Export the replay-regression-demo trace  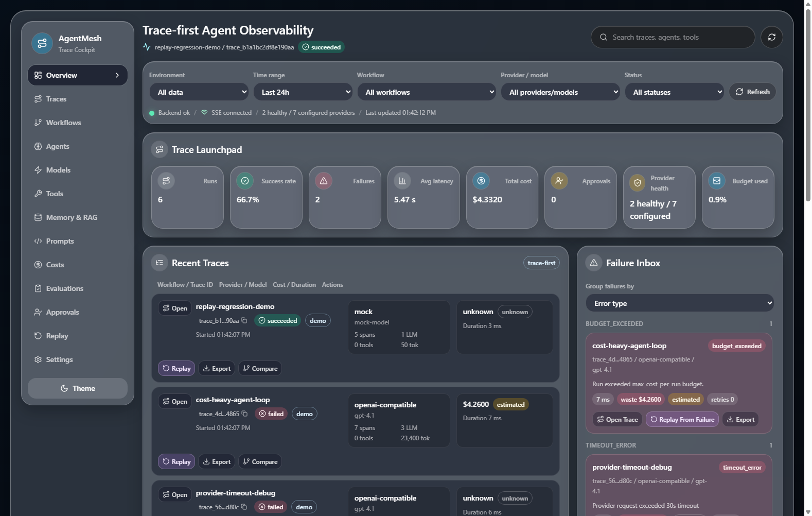coord(217,368)
